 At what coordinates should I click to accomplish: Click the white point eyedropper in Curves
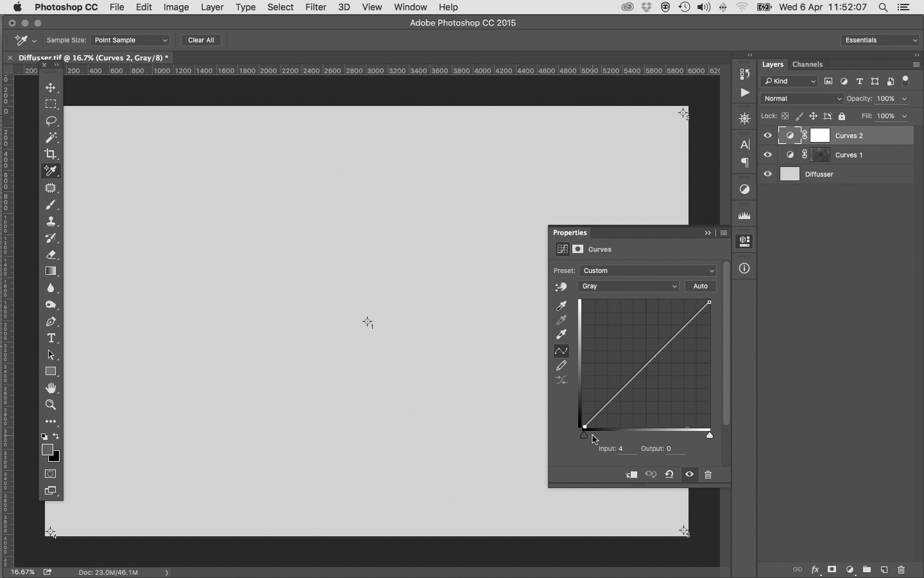(561, 334)
